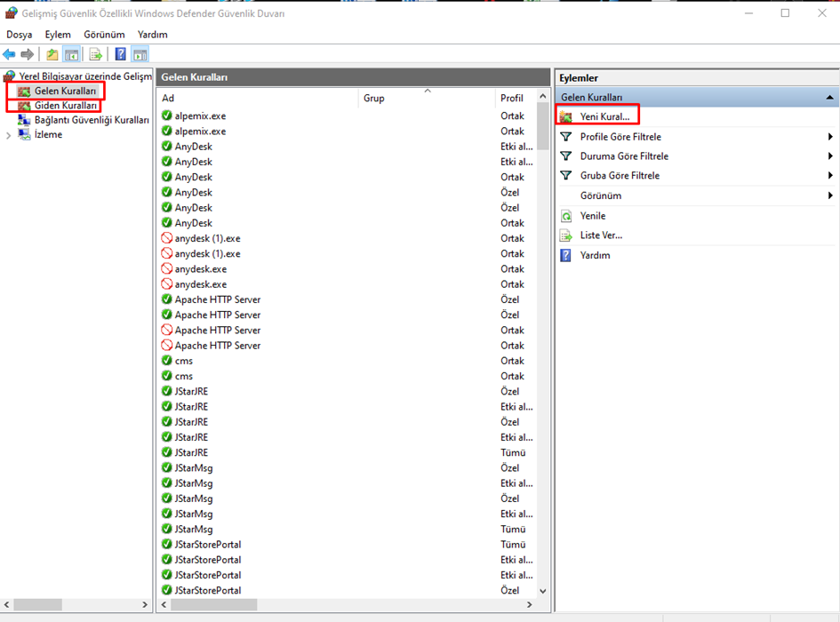
Task: Select the first JStarJRE rule row
Action: click(348, 391)
